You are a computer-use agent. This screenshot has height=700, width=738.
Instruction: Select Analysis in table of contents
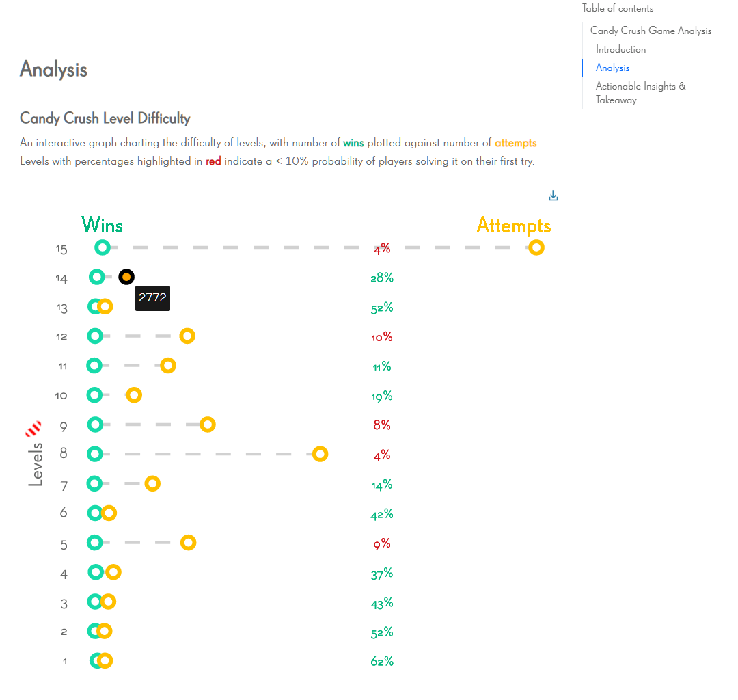612,68
